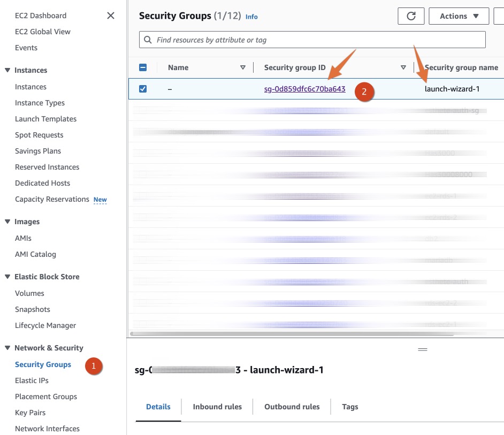Collapse the Elastic Block Store section
This screenshot has height=435, width=504.
(7, 277)
